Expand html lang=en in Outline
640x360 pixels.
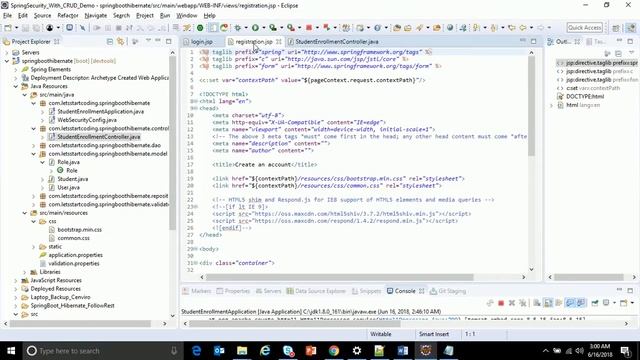point(551,105)
